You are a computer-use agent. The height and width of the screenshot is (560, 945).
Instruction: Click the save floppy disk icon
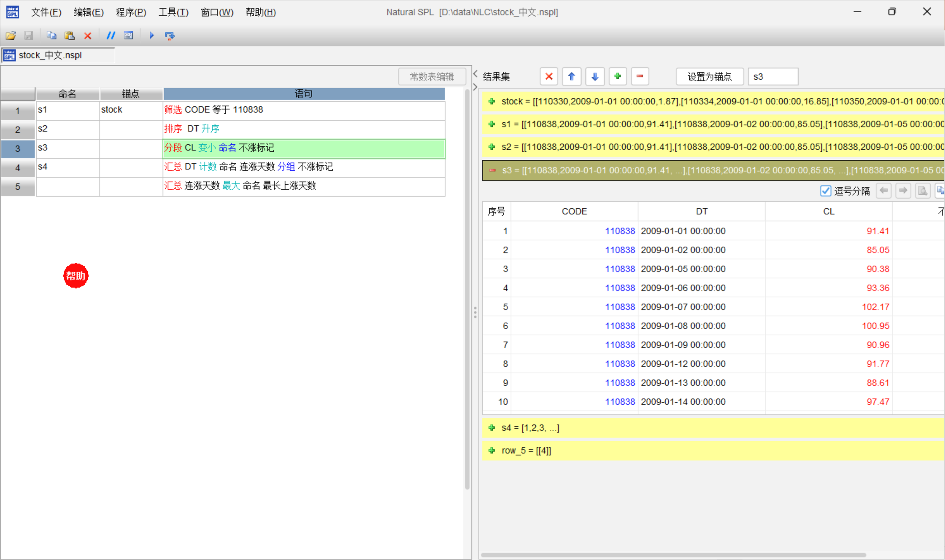pos(28,35)
